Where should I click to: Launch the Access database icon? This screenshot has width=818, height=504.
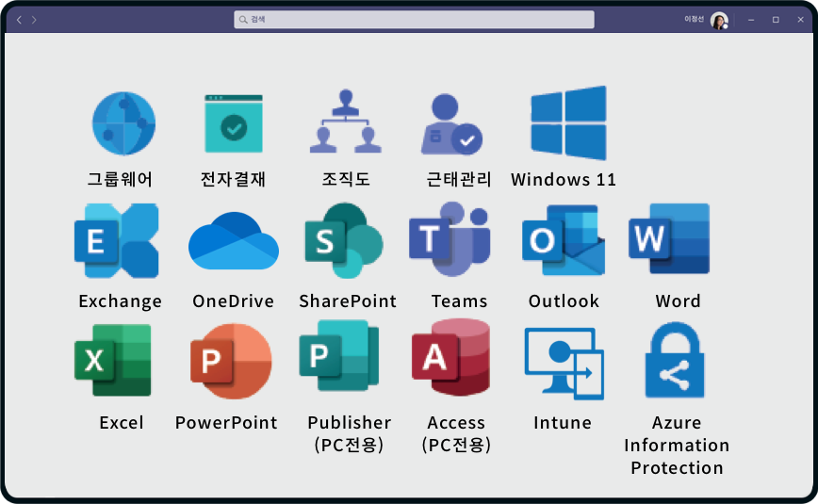pos(451,357)
